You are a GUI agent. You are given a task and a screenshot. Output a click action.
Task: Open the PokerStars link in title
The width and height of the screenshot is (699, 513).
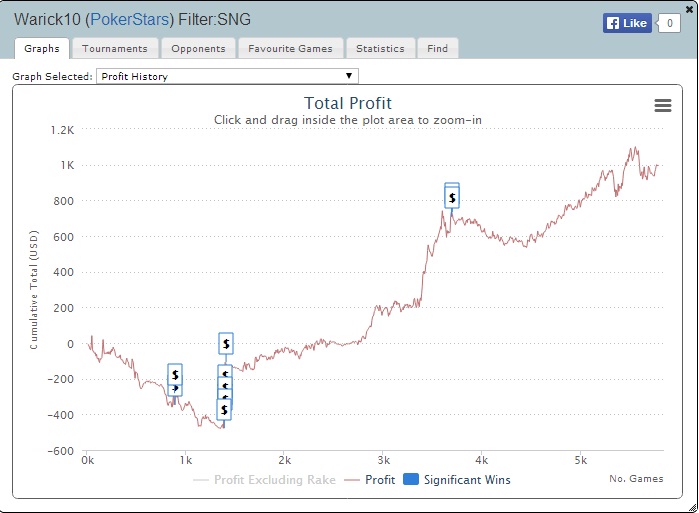129,19
